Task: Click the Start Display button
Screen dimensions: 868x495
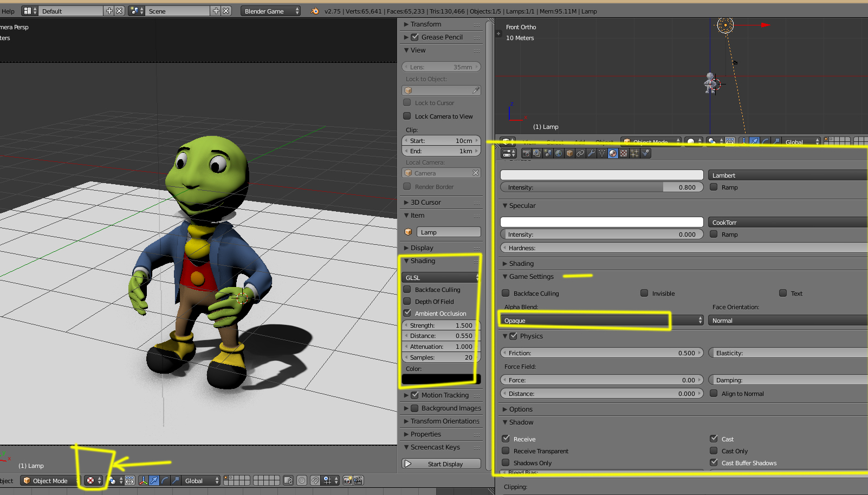Action: click(x=441, y=464)
